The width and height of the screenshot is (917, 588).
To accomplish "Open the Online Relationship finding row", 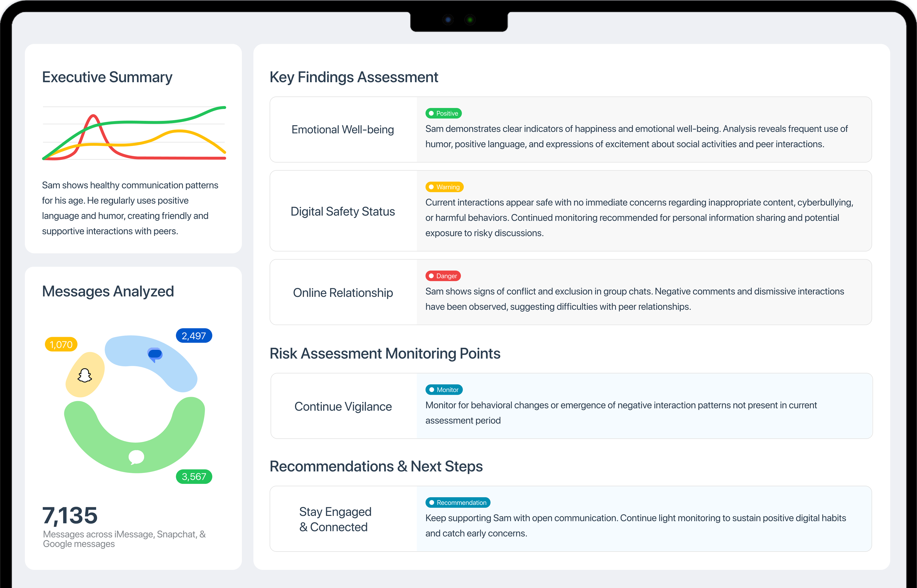I will [x=342, y=292].
